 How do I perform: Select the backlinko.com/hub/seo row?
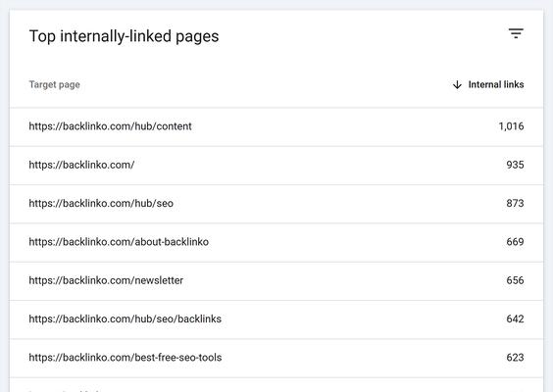pyautogui.click(x=276, y=204)
